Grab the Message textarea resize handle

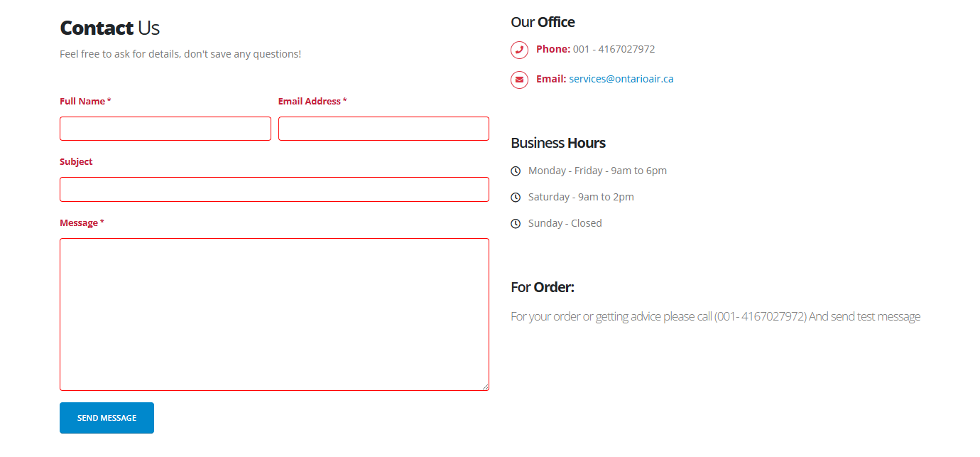[486, 387]
